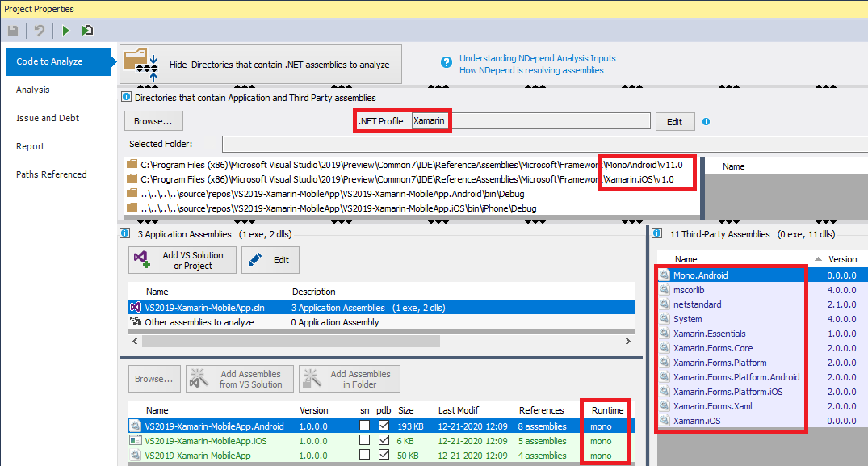Click Name header in directory assemblies panel
The image size is (868, 466).
coord(733,166)
